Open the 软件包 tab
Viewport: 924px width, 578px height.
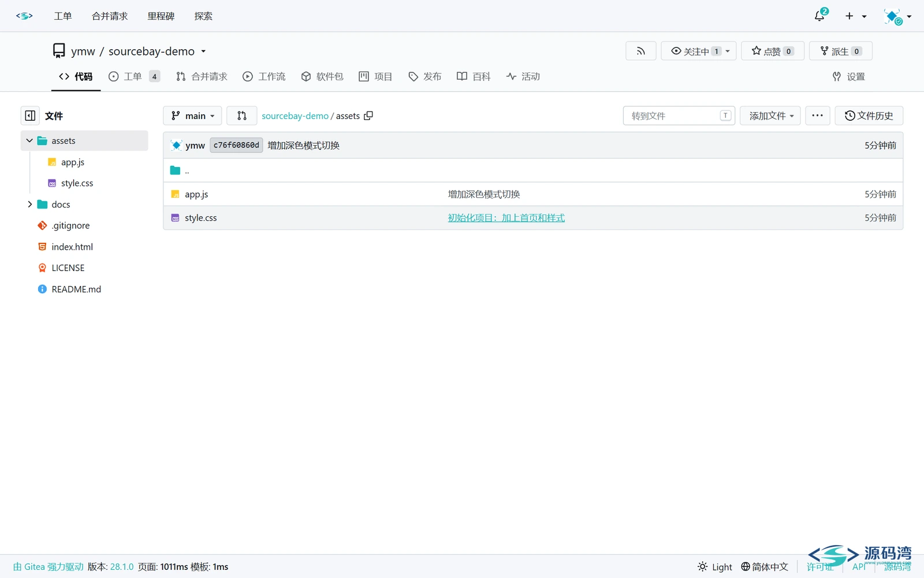(322, 76)
